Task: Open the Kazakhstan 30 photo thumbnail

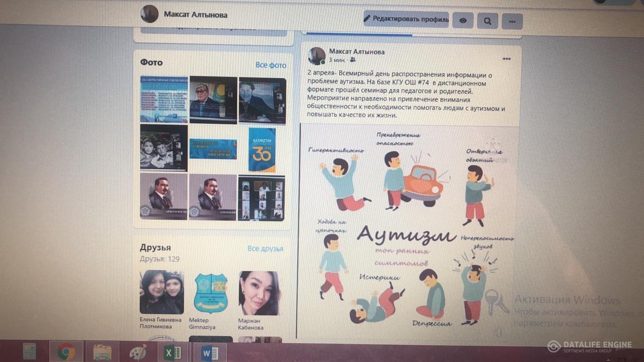Action: 262,150
